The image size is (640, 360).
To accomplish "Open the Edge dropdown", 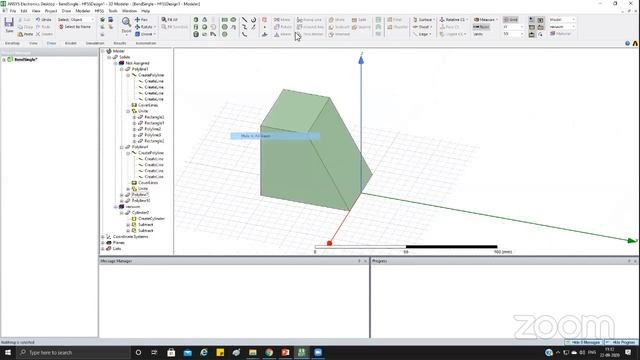I will coord(422,34).
